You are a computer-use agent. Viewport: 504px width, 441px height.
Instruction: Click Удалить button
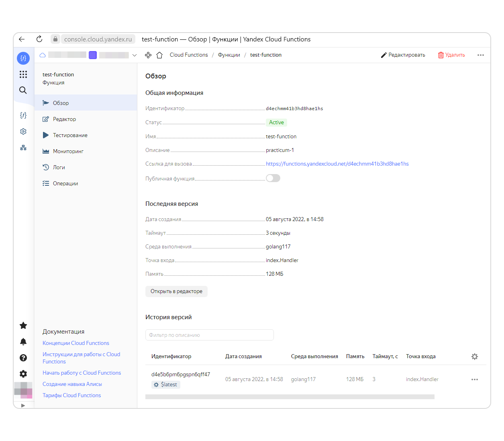coord(451,55)
